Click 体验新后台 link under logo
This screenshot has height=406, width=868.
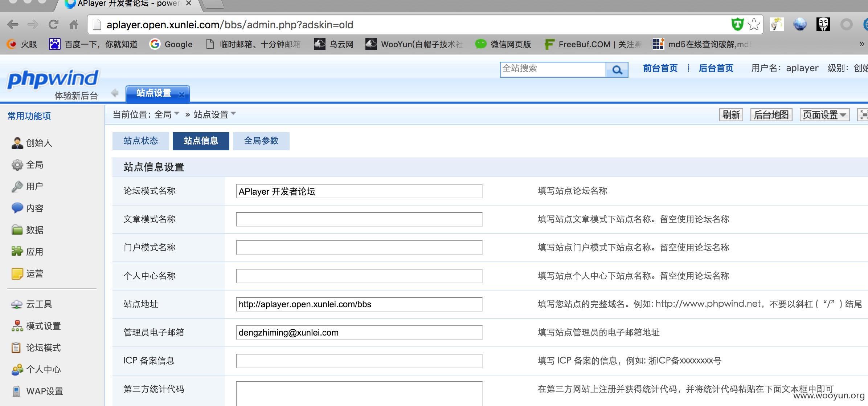click(76, 96)
